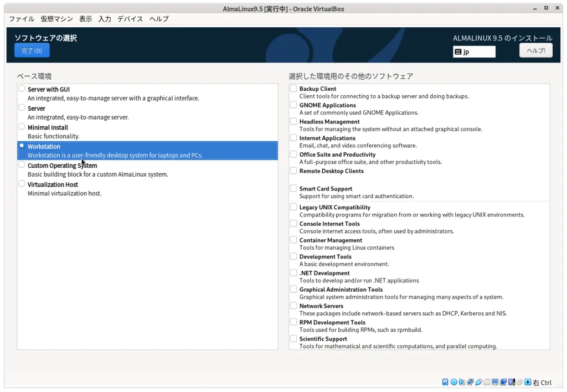The height and width of the screenshot is (392, 567).
Task: Open the 表示 menu
Action: coord(85,19)
